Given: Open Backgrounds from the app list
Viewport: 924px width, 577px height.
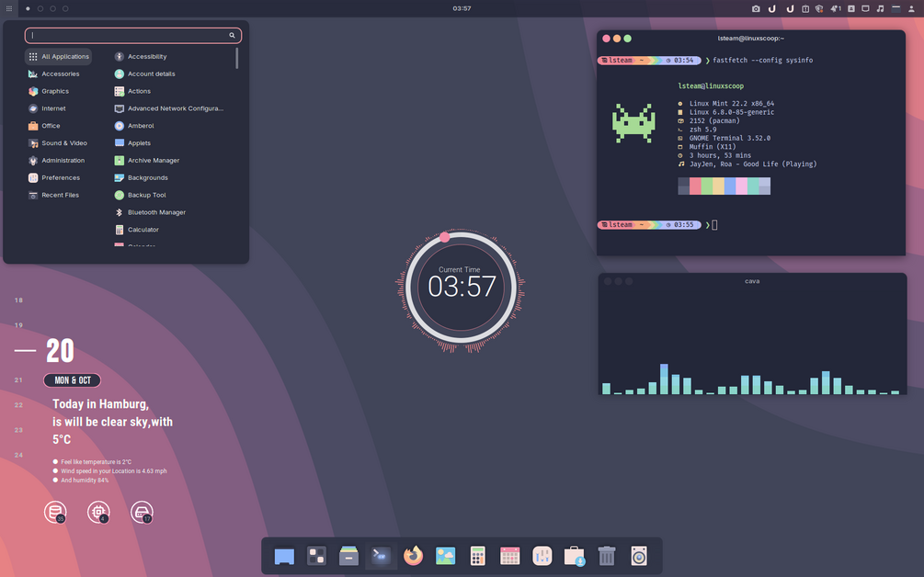Looking at the screenshot, I should click(142, 178).
